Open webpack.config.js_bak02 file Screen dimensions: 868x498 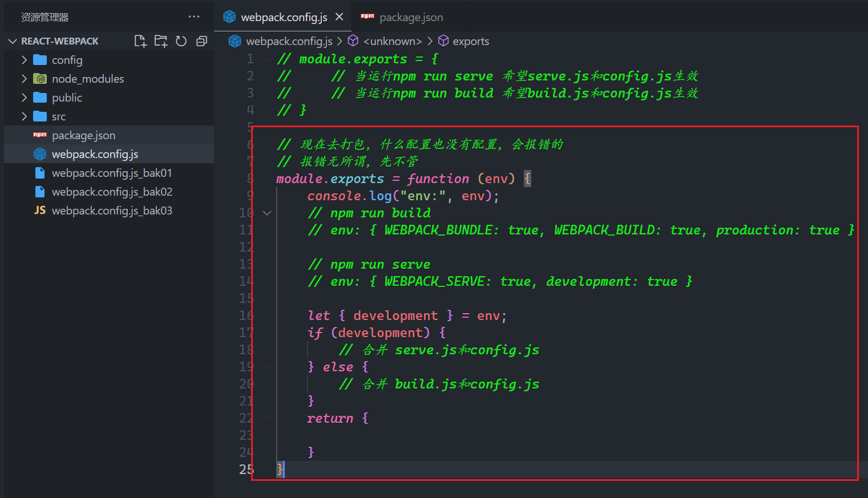108,192
